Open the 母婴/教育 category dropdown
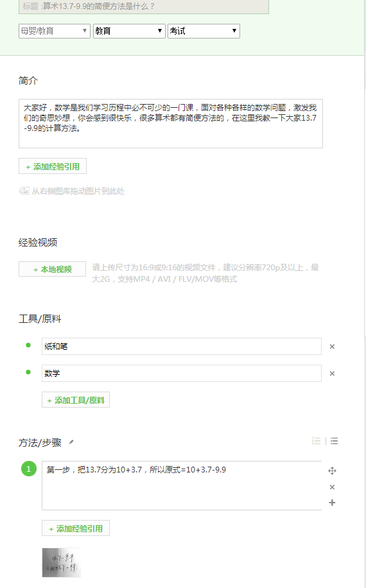 [x=55, y=31]
